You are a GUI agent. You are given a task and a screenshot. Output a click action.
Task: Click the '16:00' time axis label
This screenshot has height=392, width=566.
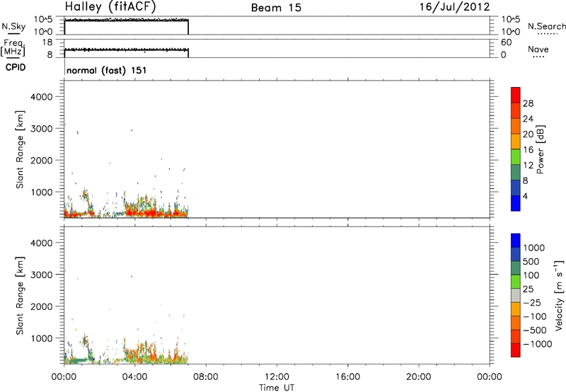[347, 377]
